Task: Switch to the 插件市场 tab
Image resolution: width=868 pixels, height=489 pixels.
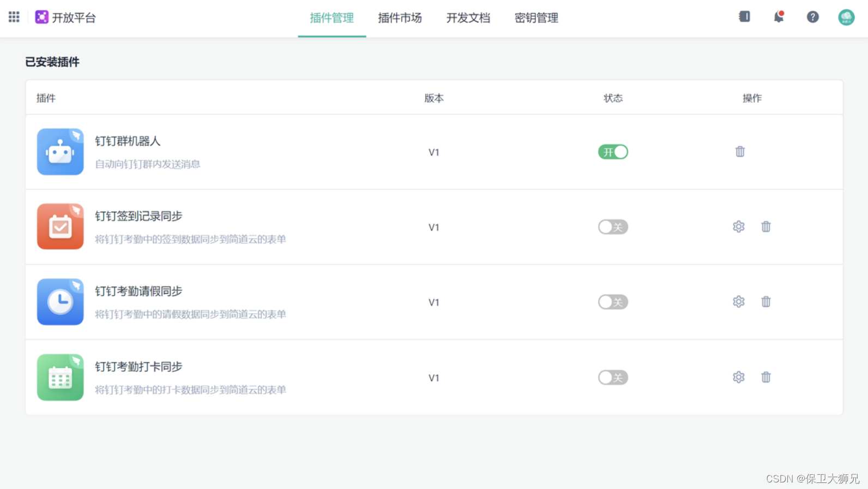Action: (400, 18)
